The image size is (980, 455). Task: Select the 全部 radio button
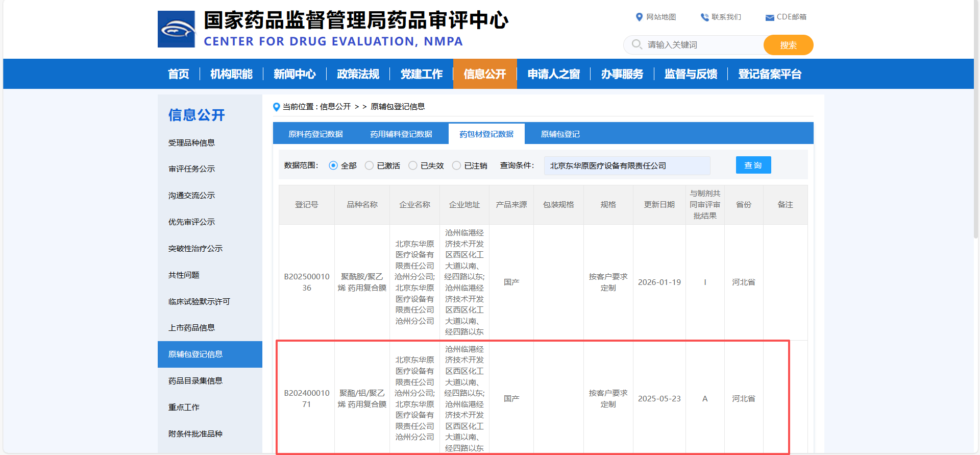tap(333, 165)
